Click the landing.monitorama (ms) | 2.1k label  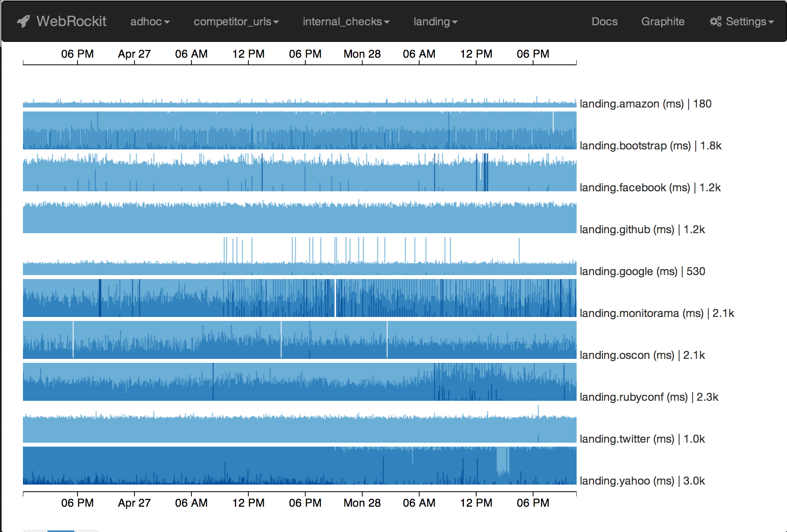(657, 313)
